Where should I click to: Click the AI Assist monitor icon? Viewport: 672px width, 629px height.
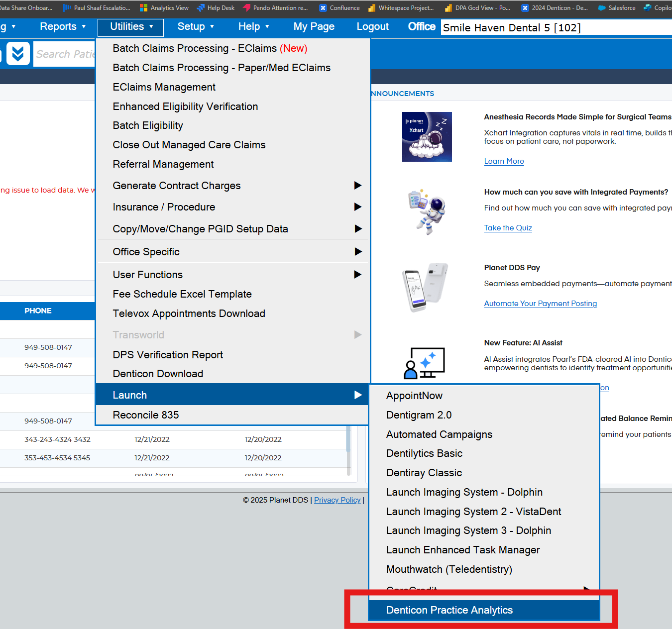pyautogui.click(x=423, y=363)
